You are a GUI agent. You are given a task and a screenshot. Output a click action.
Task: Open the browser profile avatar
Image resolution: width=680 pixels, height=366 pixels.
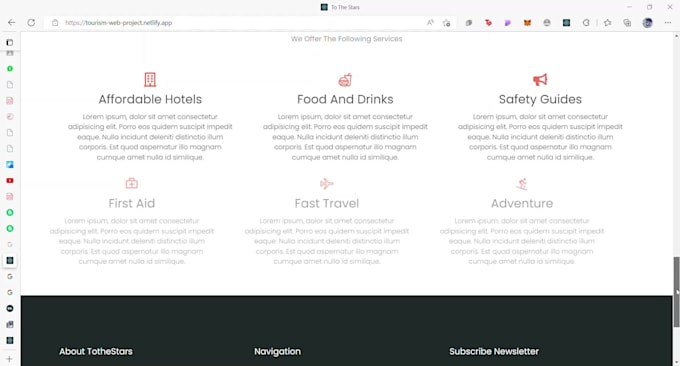click(x=647, y=23)
